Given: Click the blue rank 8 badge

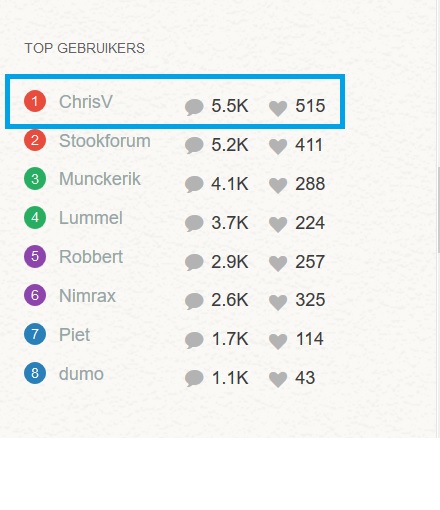Looking at the screenshot, I should click(x=35, y=373).
